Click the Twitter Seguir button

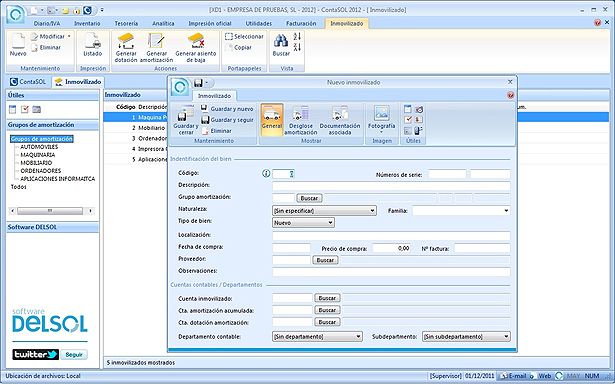pos(74,355)
